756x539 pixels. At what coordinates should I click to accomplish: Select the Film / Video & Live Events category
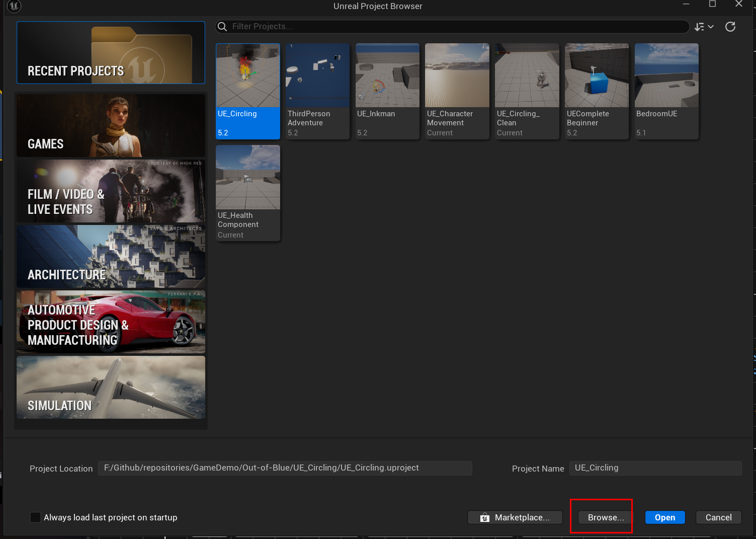pyautogui.click(x=111, y=191)
